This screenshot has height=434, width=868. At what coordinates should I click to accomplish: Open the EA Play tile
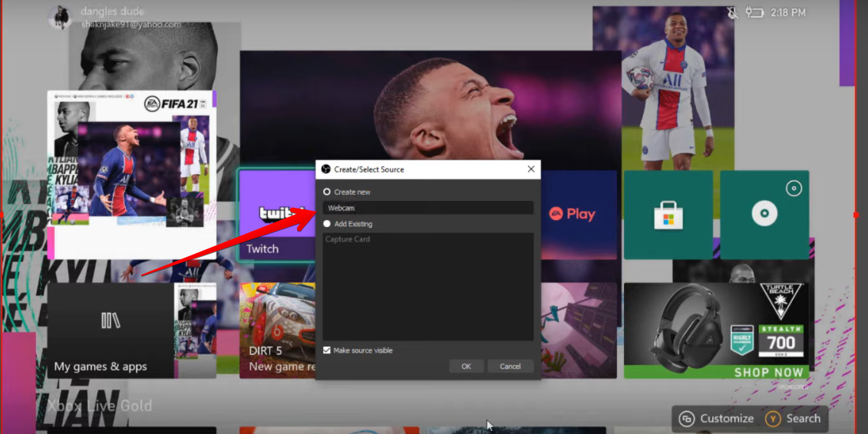[579, 215]
